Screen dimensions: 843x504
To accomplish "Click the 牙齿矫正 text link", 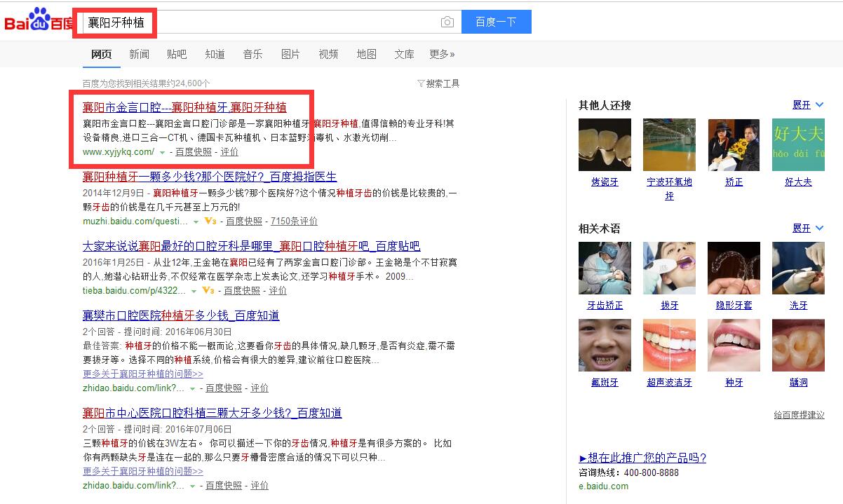I will pyautogui.click(x=605, y=306).
